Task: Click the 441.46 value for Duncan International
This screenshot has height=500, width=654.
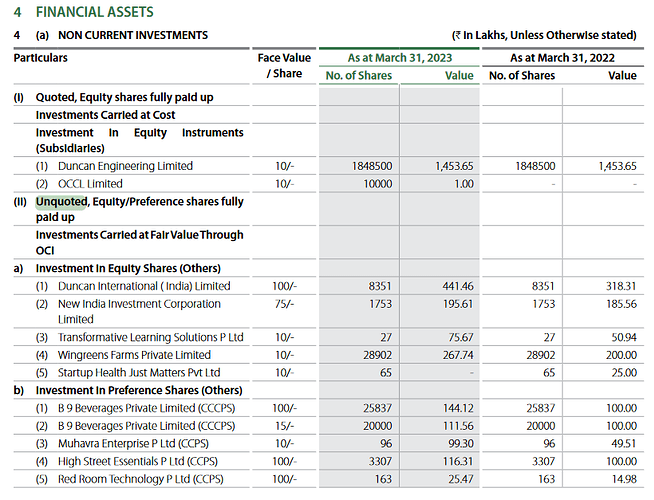Action: coord(458,286)
